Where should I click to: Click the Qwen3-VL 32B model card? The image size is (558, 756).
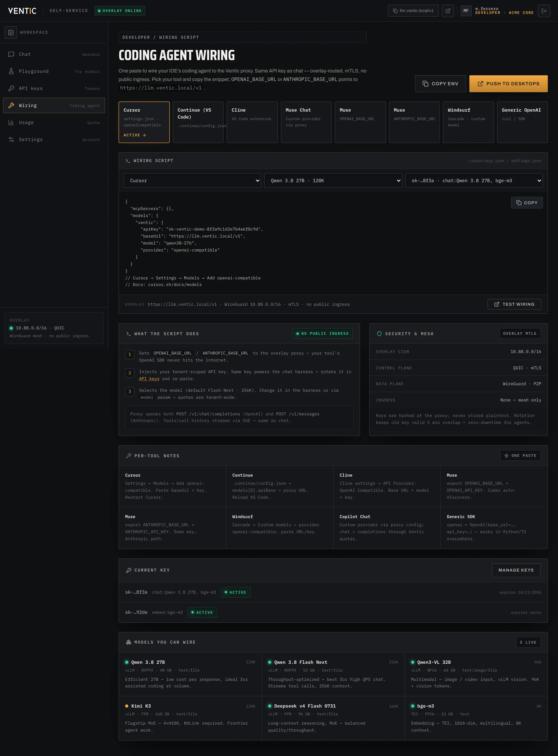[x=476, y=674]
